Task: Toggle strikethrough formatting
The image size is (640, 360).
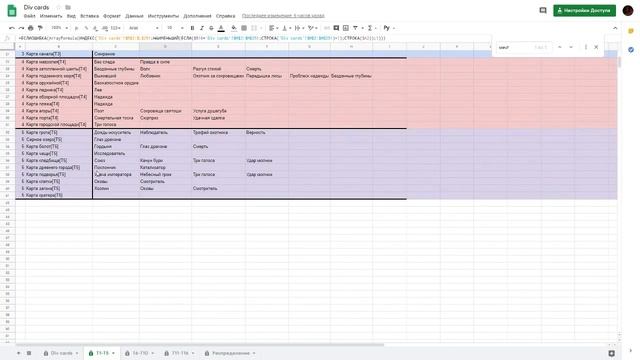Action: click(x=211, y=28)
